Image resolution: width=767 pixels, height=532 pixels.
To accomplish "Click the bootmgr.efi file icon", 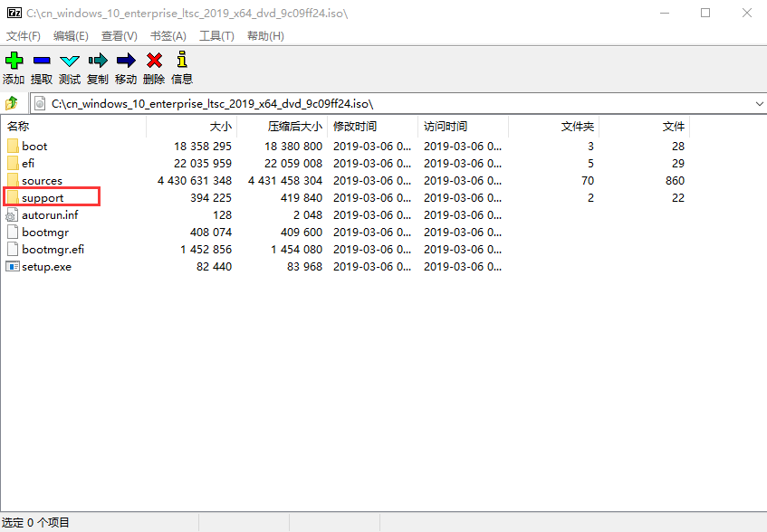I will [x=13, y=249].
